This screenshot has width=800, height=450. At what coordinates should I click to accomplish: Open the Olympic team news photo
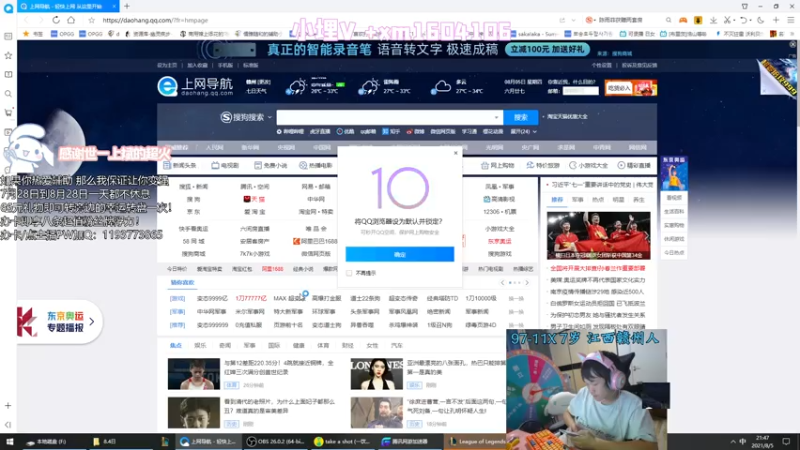(598, 236)
